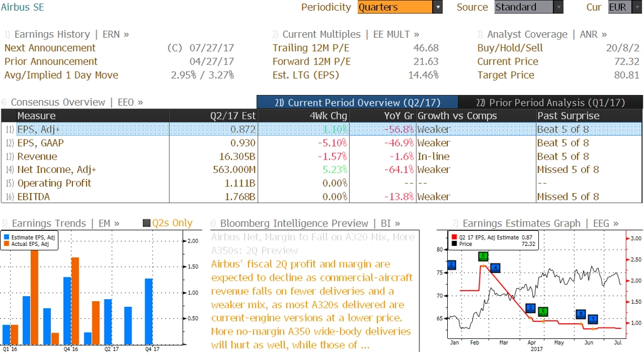This screenshot has width=644, height=354.
Task: Click the orange BI preview body text
Action: point(312,304)
